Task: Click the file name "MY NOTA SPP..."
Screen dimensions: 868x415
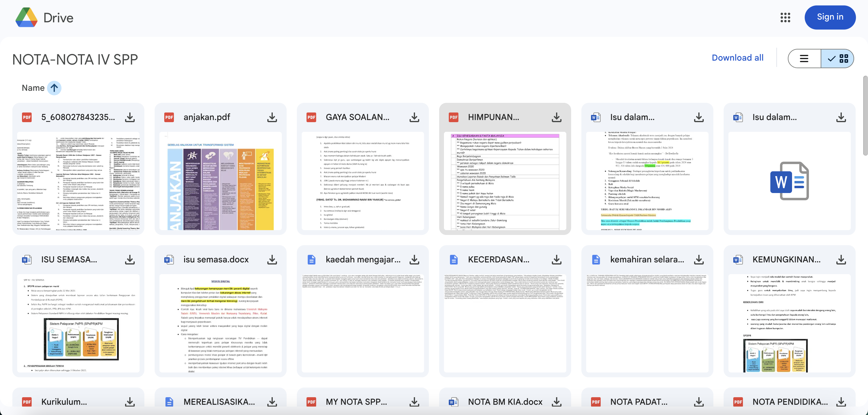Action: 356,402
